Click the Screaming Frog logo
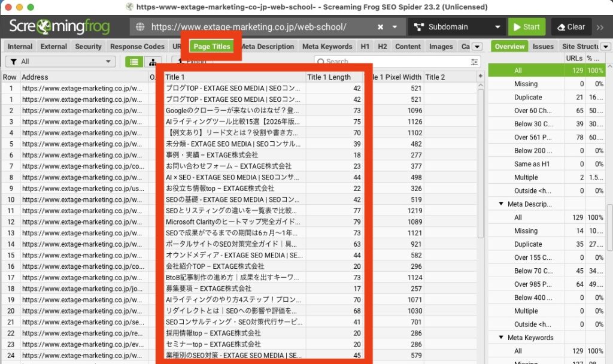The image size is (613, 364). point(59,26)
